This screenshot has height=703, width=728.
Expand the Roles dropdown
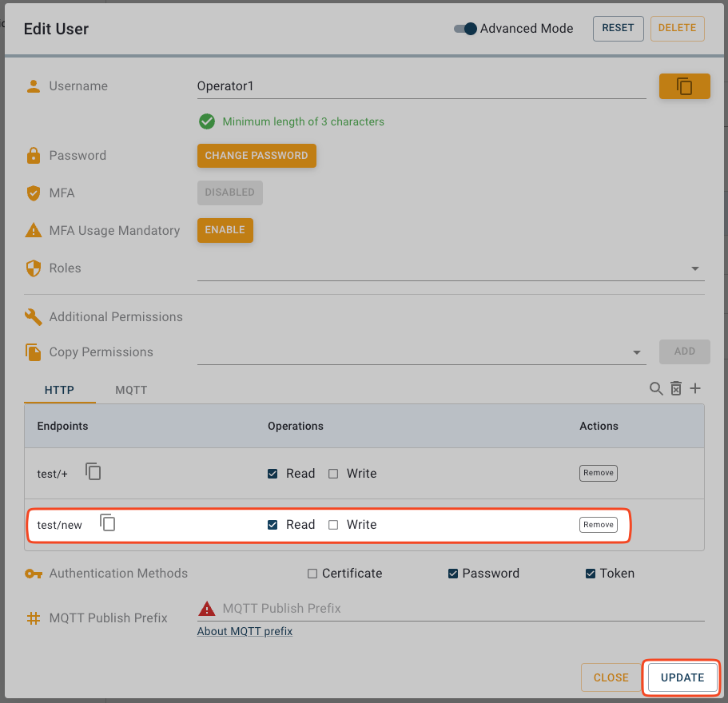(694, 269)
